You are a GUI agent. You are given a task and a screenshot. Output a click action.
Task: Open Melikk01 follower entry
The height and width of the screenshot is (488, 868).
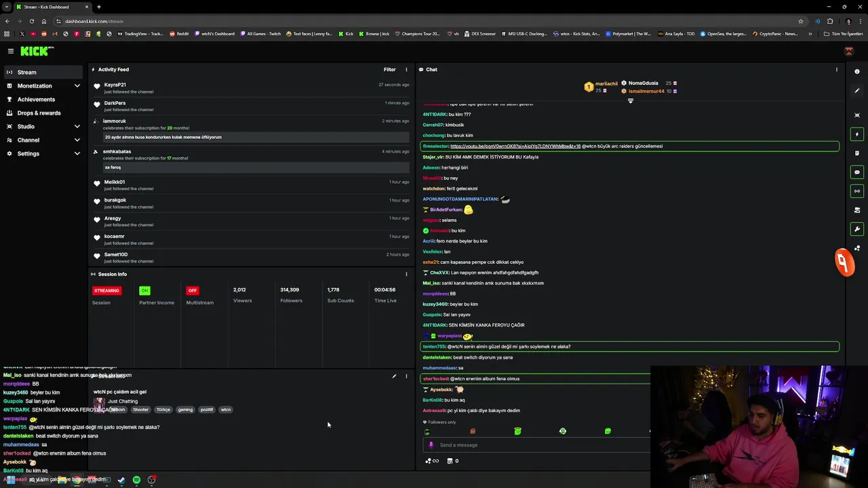[251, 185]
